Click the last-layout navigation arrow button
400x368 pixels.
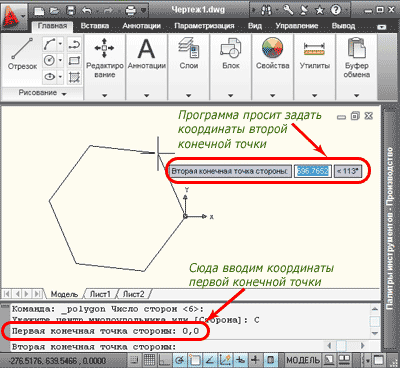pyautogui.click(x=38, y=294)
